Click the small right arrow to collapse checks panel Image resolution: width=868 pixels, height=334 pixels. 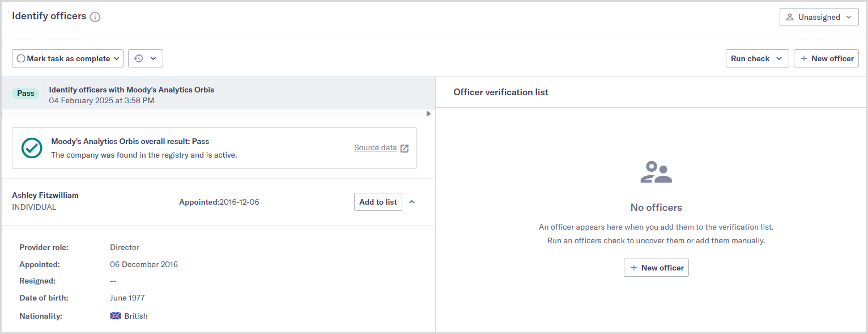(428, 113)
